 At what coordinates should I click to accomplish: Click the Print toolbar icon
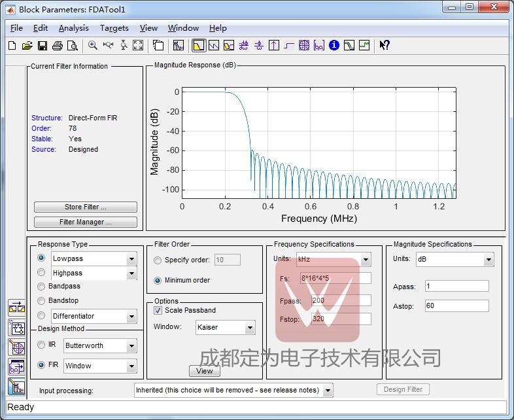click(58, 45)
